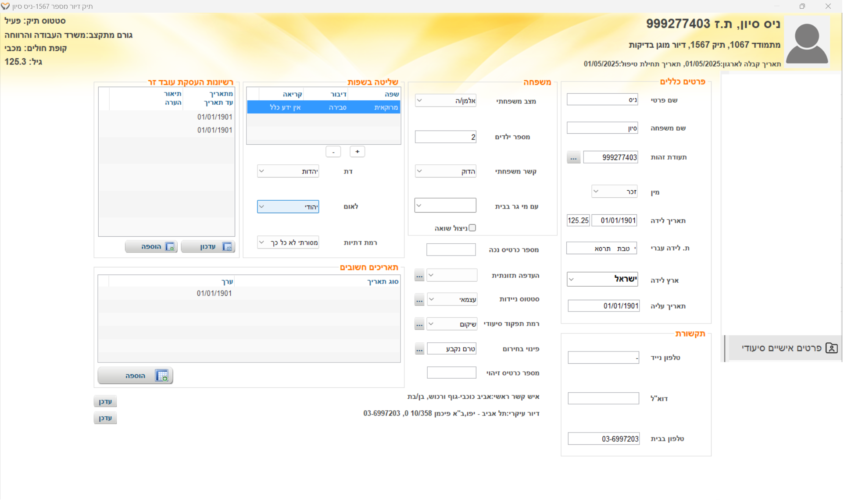Click the resident profile photo placeholder

(x=806, y=43)
